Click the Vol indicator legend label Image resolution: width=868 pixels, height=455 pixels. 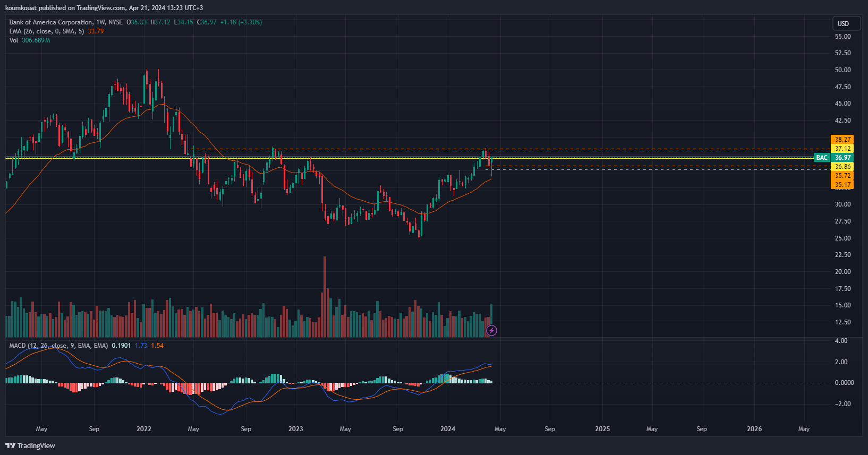[x=14, y=40]
